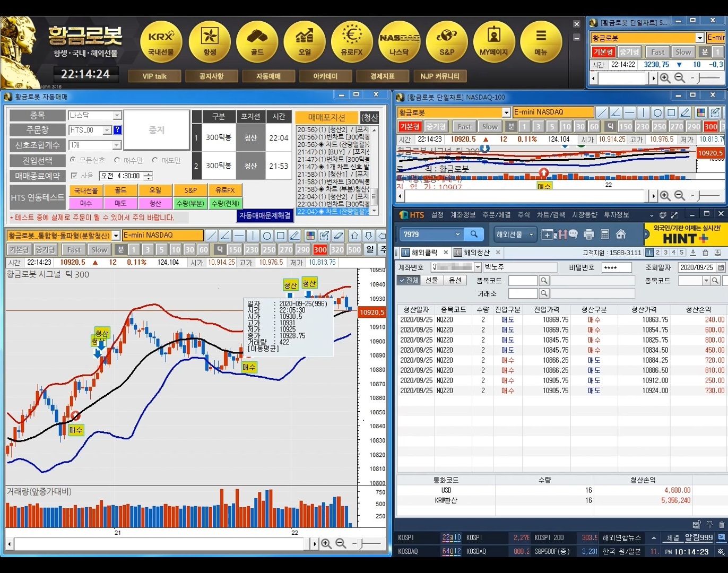Click the pink 매수 test button

(x=86, y=203)
